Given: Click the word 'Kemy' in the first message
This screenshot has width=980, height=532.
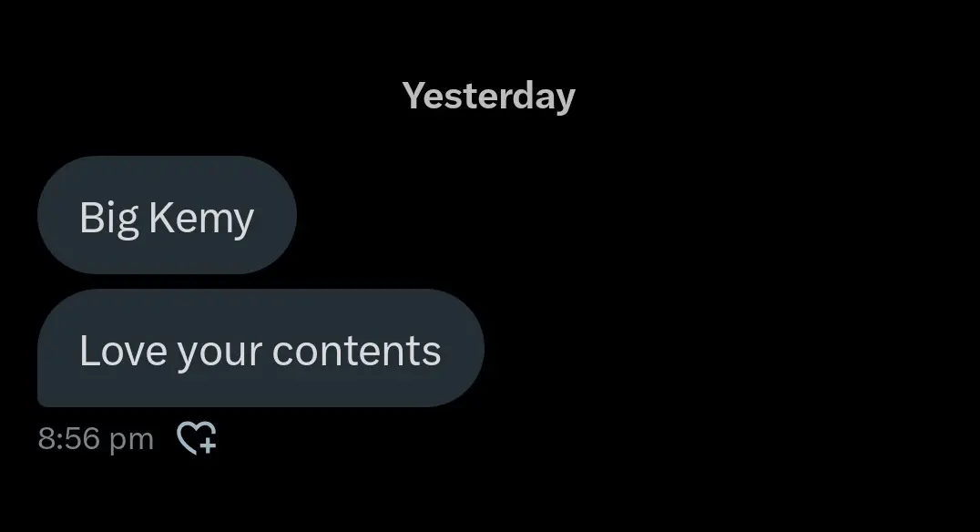Looking at the screenshot, I should [x=201, y=219].
